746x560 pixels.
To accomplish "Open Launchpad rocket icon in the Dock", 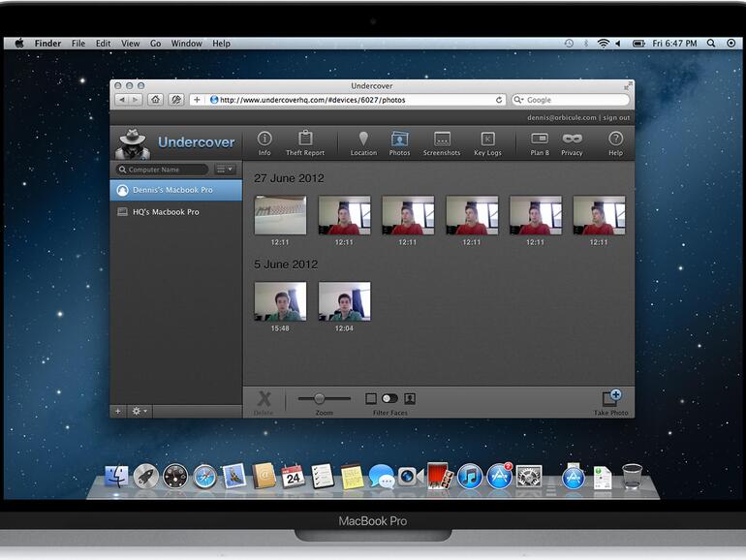I will 146,477.
